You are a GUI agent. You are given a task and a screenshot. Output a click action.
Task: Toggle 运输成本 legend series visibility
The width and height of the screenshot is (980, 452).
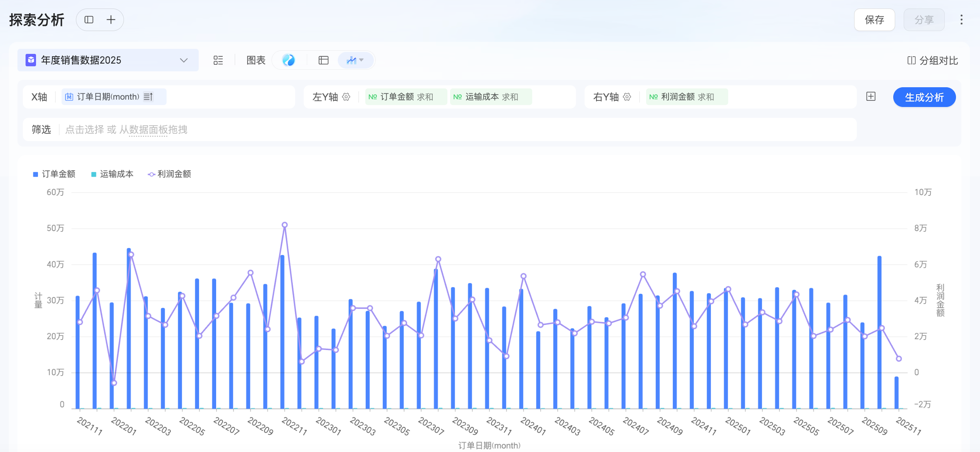pos(112,174)
